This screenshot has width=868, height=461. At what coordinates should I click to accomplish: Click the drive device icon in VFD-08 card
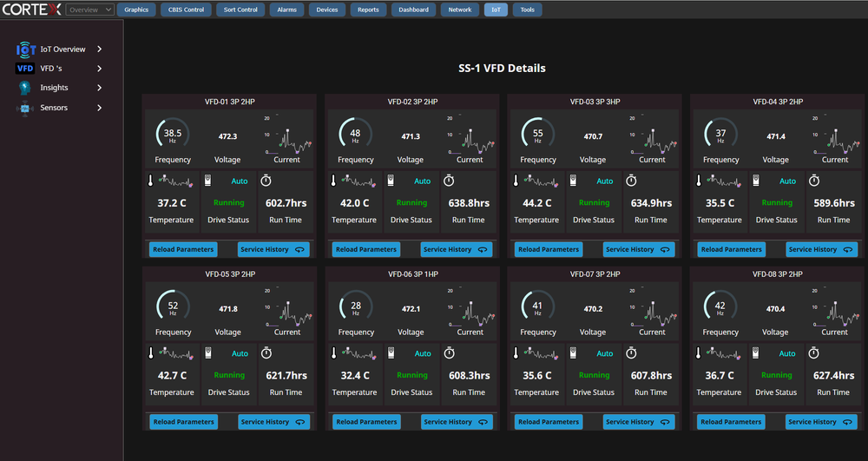pyautogui.click(x=756, y=352)
